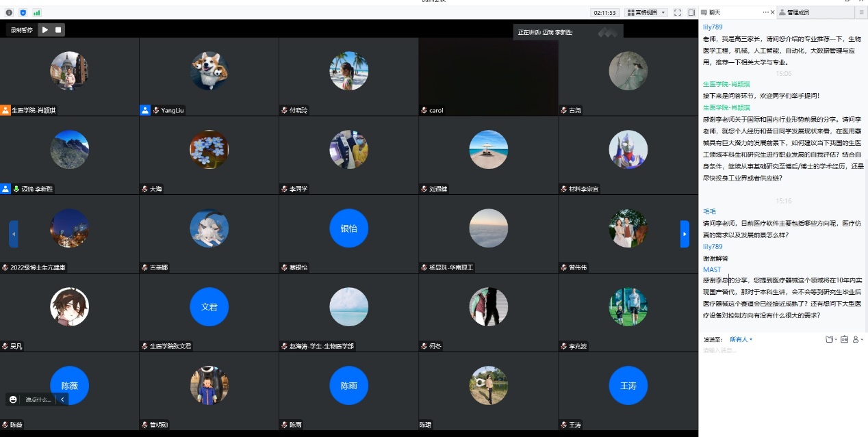Toggle the side panel layout icon
868x437 pixels.
(x=691, y=12)
